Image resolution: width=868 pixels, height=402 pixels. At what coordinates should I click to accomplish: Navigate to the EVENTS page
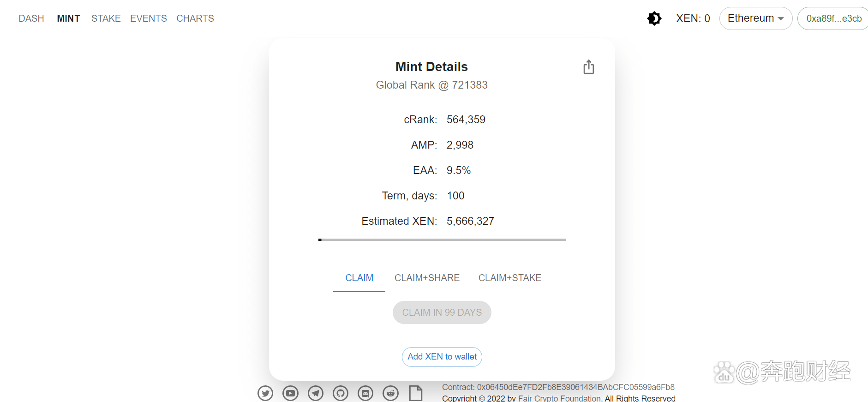[x=148, y=18]
